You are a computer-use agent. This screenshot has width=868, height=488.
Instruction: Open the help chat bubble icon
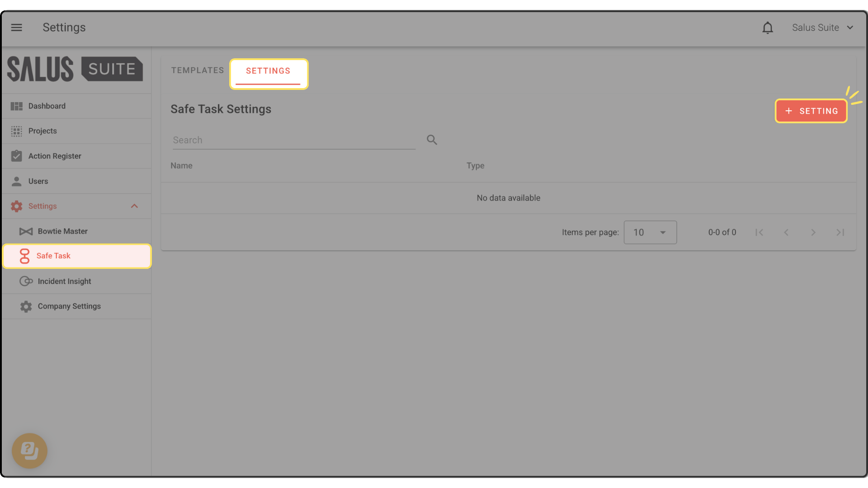click(x=29, y=450)
